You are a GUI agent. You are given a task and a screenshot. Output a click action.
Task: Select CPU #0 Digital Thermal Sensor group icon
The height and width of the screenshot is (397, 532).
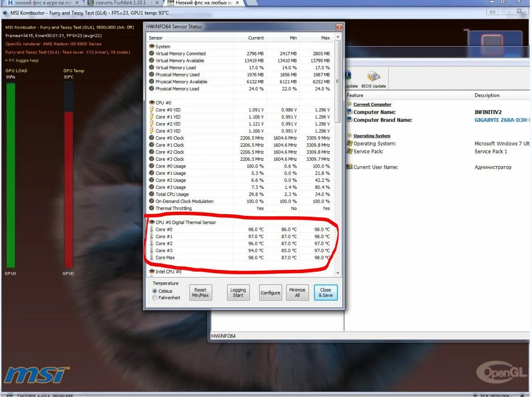click(152, 222)
